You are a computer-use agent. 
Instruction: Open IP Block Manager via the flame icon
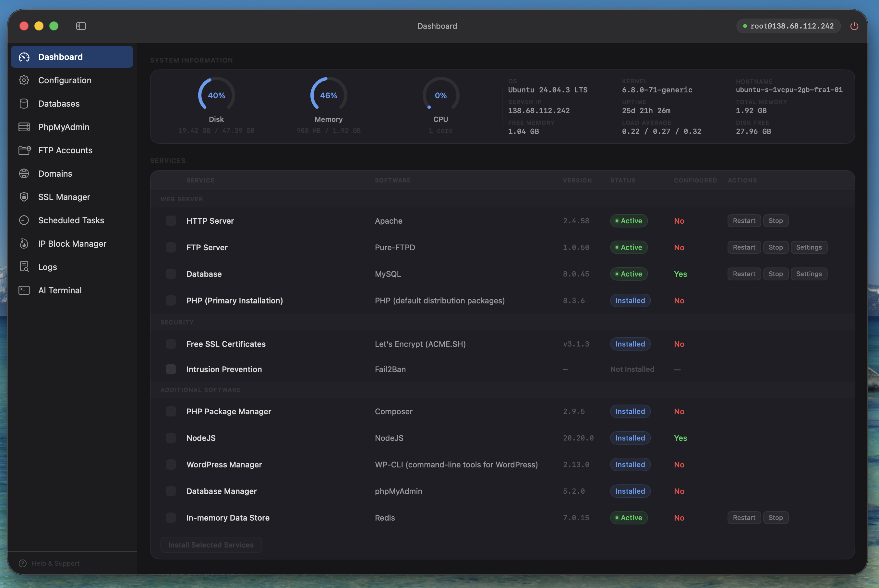pyautogui.click(x=24, y=243)
